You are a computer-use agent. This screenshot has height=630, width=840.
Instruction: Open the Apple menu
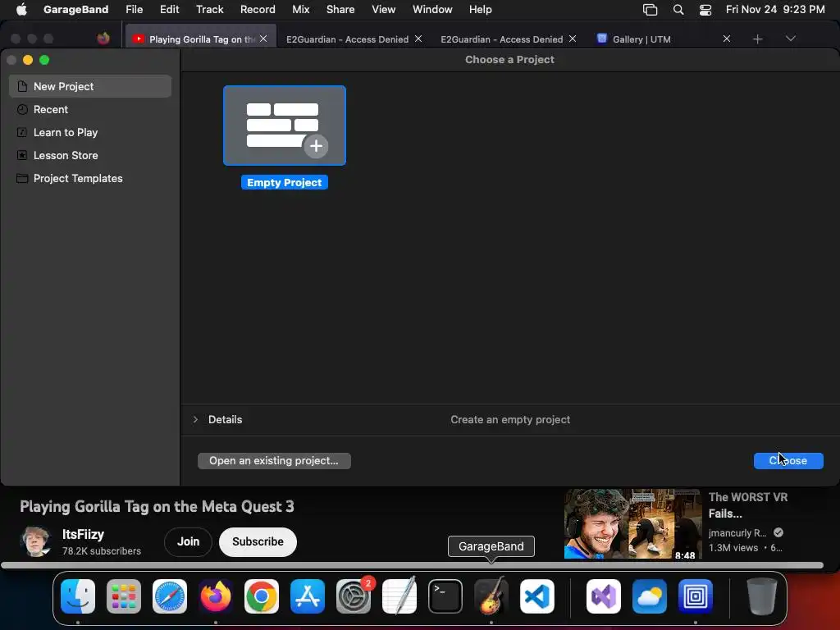point(21,9)
